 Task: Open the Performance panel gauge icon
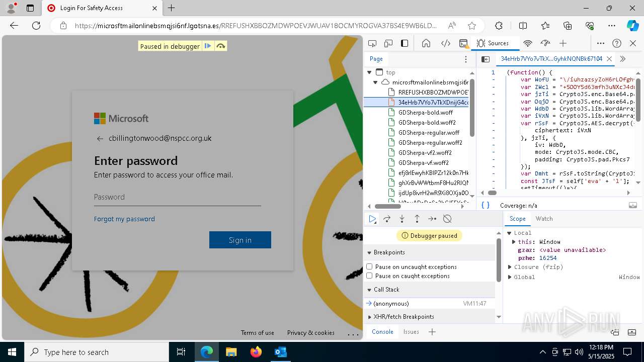tap(545, 43)
